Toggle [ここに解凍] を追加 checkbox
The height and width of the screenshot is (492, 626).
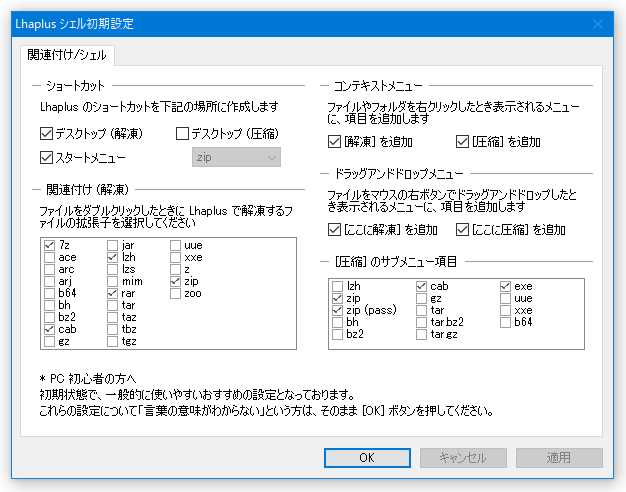pyautogui.click(x=334, y=230)
